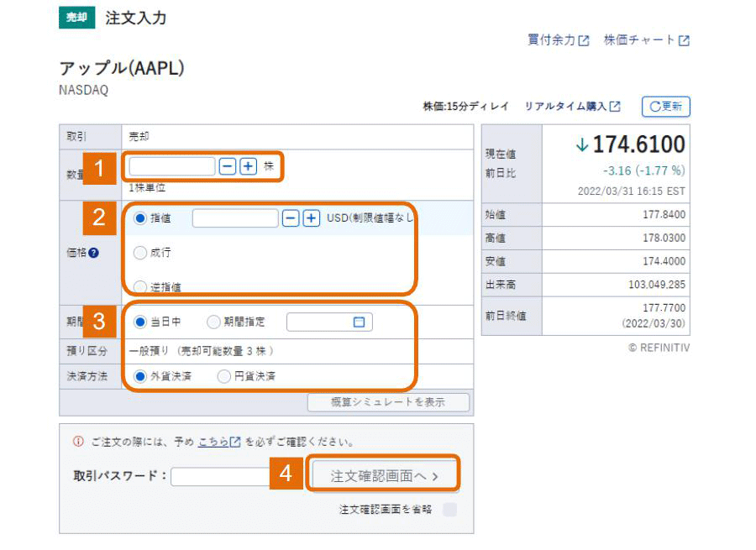Click the 前日比 change -3.16 (-1.77 %)
Image resolution: width=756 pixels, height=550 pixels.
(x=644, y=170)
